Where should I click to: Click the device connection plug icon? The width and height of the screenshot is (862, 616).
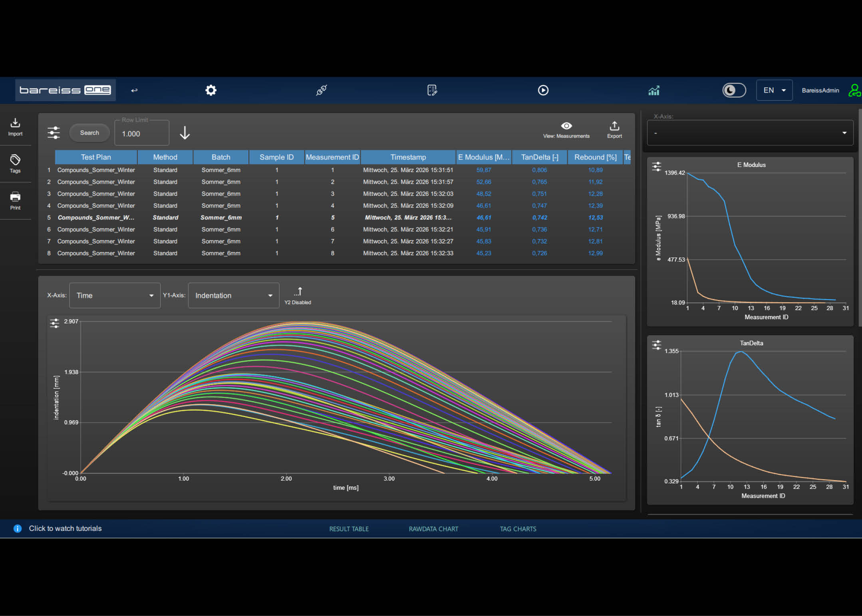pos(322,90)
